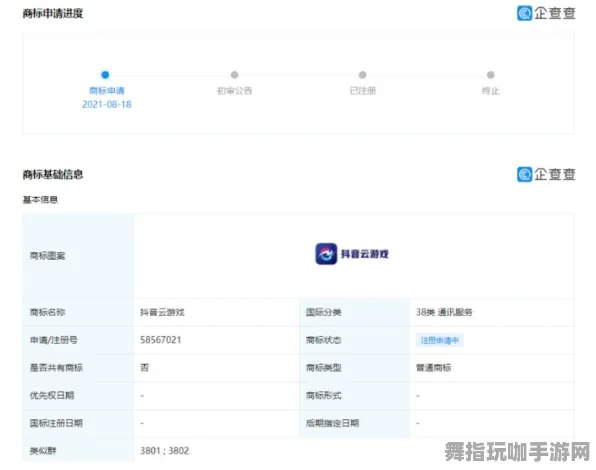The height and width of the screenshot is (470, 596).
Task: Click the 普通商标 value
Action: coord(433,368)
